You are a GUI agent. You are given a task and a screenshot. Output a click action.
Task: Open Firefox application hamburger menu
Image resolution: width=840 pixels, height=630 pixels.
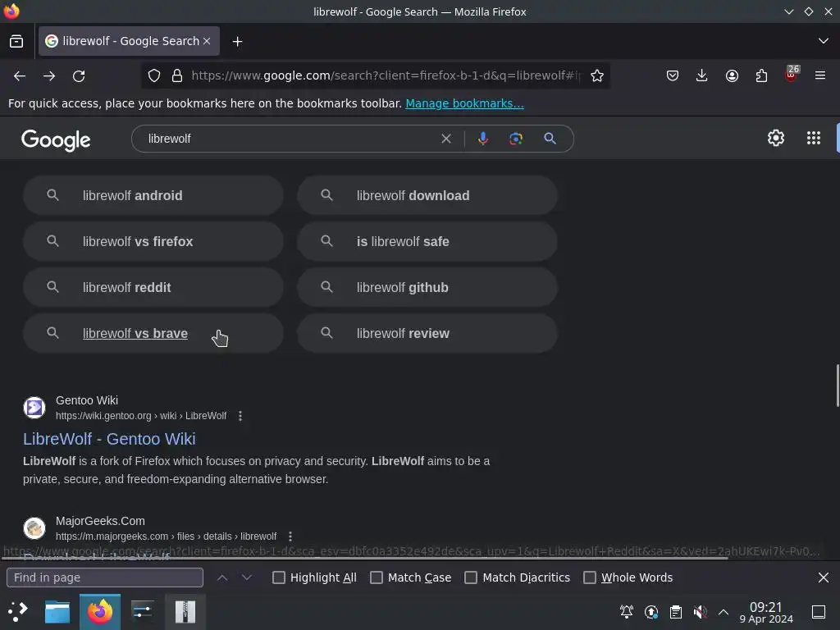820,76
